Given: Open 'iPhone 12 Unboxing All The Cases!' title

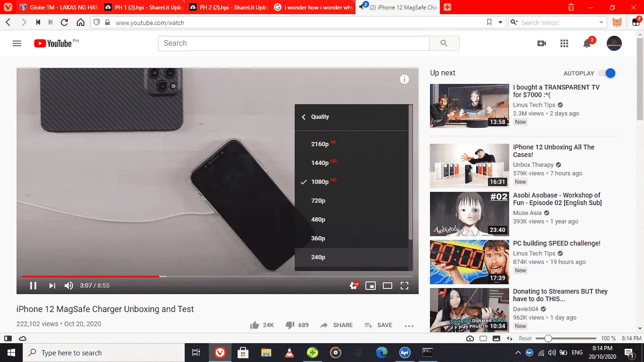Looking at the screenshot, I should pos(553,151).
